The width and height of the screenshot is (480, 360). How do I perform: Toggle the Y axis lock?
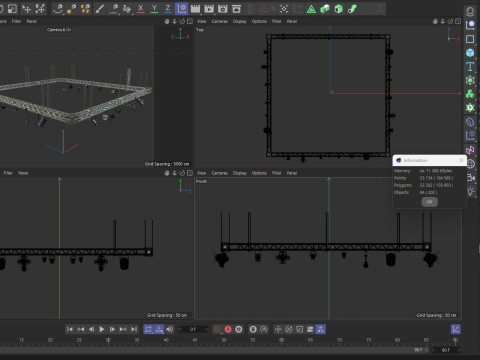click(154, 9)
